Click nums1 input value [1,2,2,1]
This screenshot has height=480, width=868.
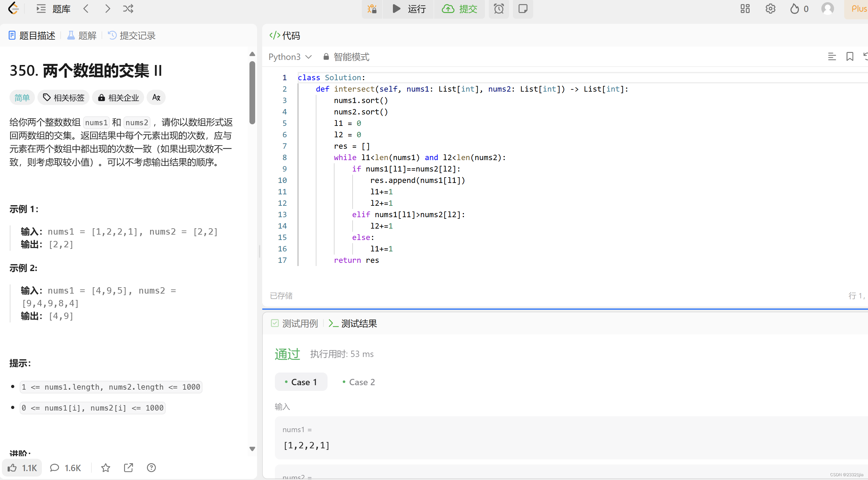(306, 445)
